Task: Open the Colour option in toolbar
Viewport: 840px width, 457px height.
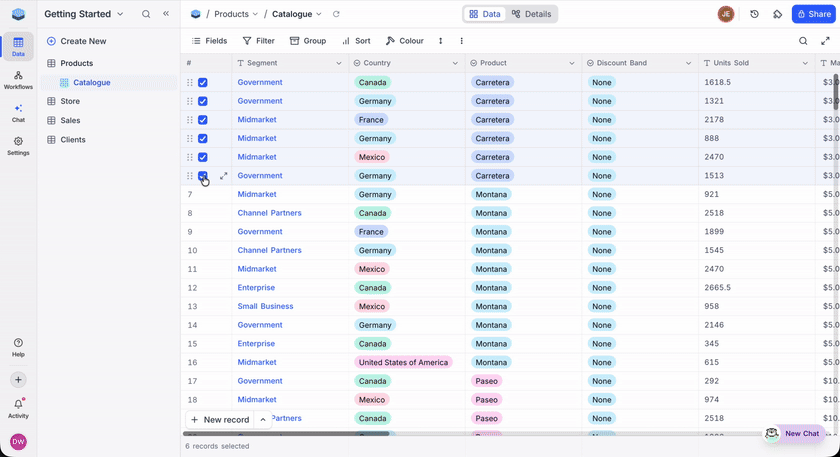Action: pyautogui.click(x=405, y=41)
